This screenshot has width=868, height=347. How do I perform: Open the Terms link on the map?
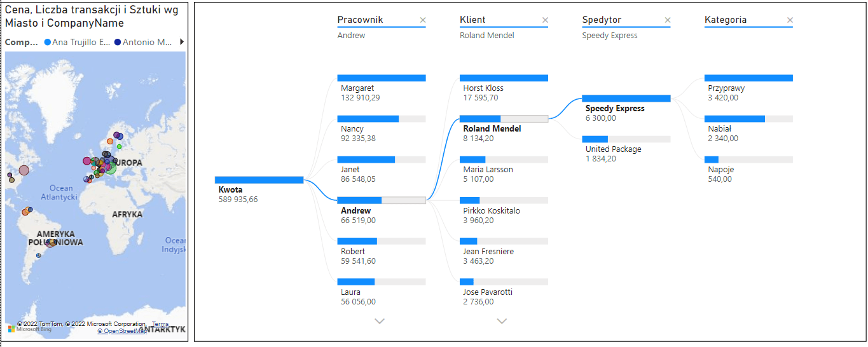[160, 324]
